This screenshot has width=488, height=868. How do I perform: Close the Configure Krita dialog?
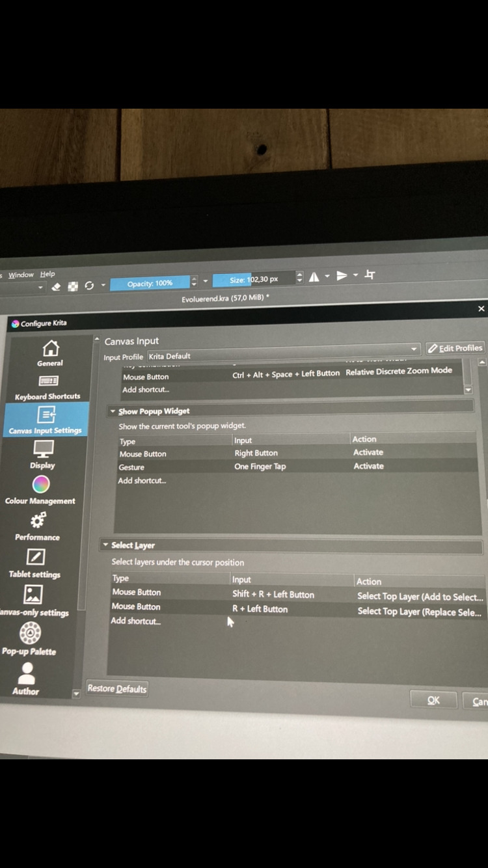pyautogui.click(x=481, y=308)
